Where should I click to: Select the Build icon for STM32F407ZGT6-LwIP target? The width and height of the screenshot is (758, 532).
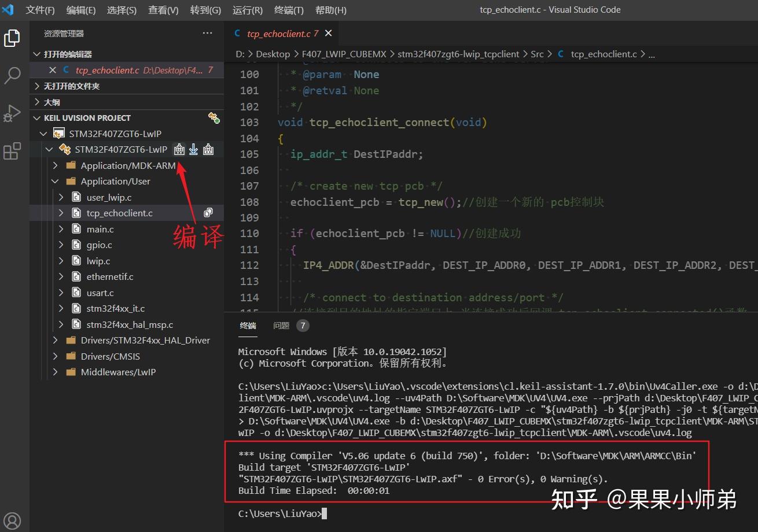[x=179, y=149]
